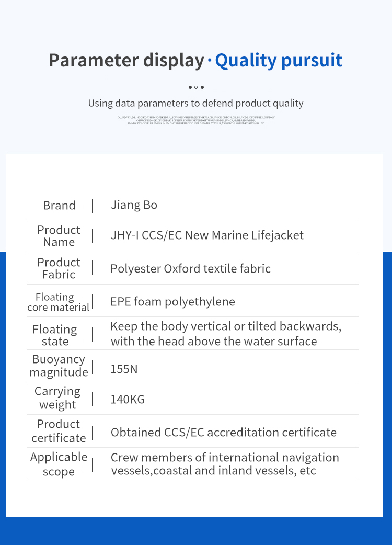Select the blue "Quality pursuit" heading text
Image resolution: width=392 pixels, height=545 pixels.
[279, 61]
